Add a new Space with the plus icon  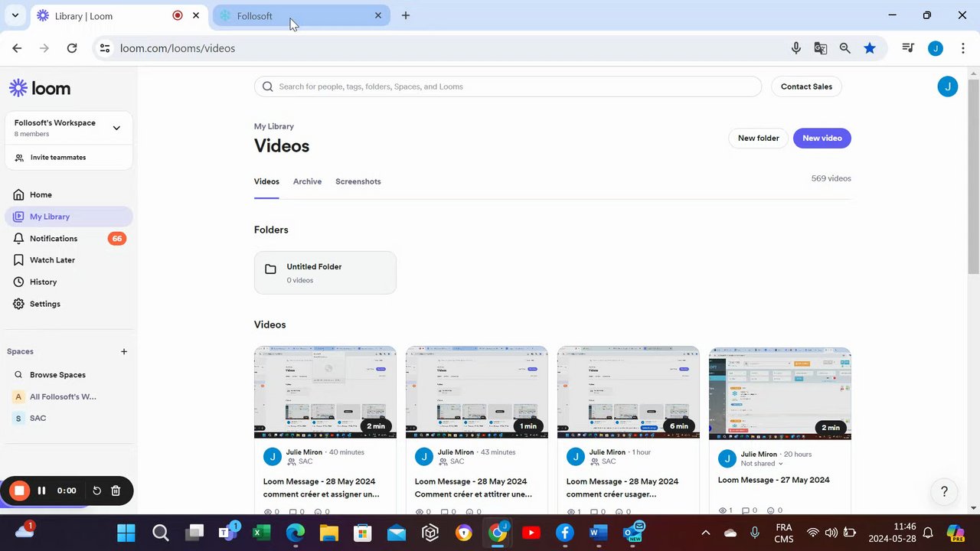[x=124, y=352]
